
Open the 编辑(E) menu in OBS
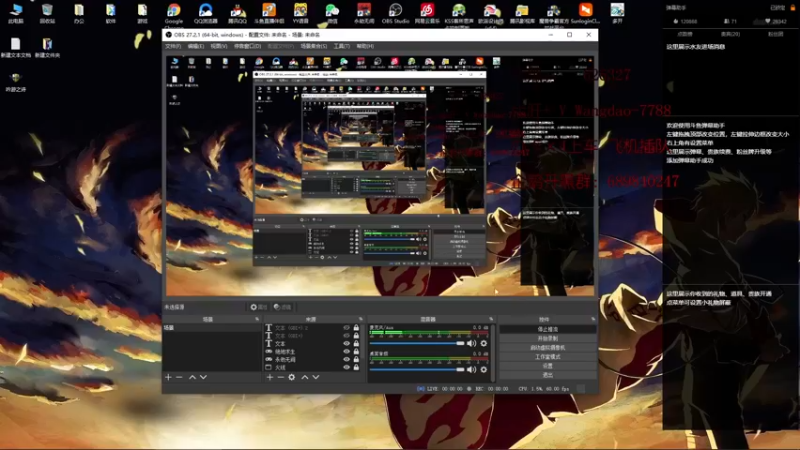195,46
